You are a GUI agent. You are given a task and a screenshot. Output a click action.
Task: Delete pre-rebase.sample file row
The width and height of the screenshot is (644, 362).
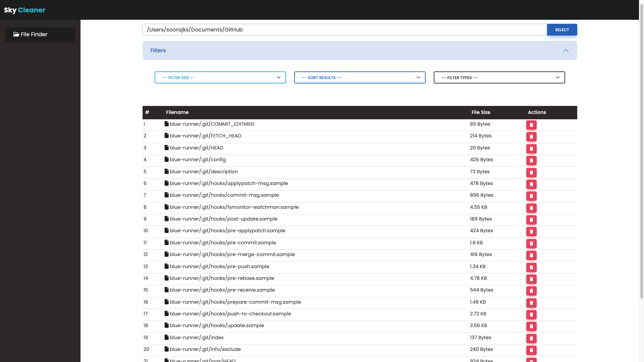(531, 279)
